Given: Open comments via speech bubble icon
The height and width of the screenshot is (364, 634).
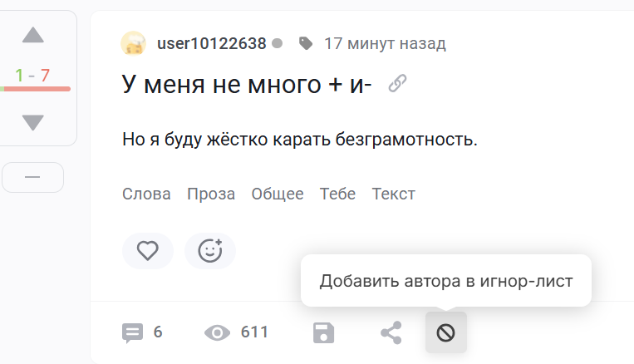Looking at the screenshot, I should click(132, 333).
